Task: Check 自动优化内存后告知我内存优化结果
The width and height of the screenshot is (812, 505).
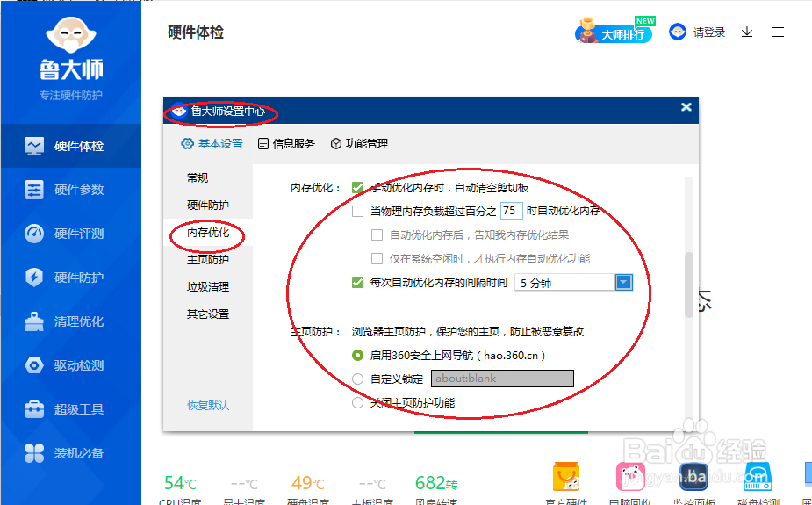Action: pos(377,235)
